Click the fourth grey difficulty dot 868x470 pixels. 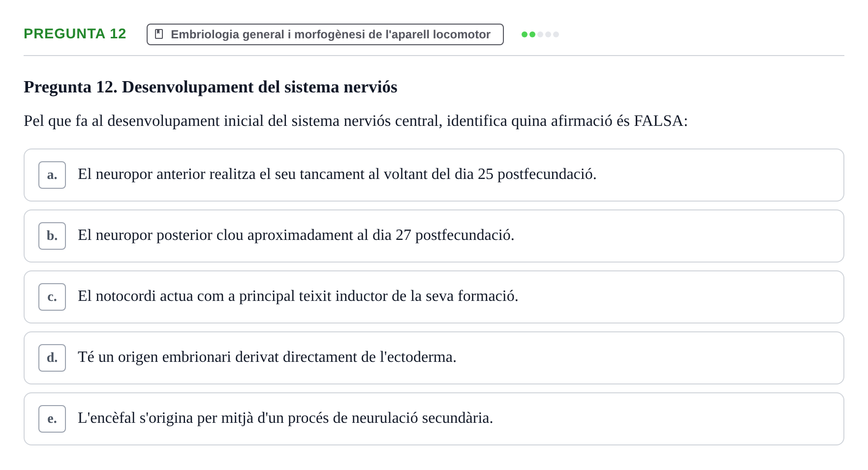point(548,34)
